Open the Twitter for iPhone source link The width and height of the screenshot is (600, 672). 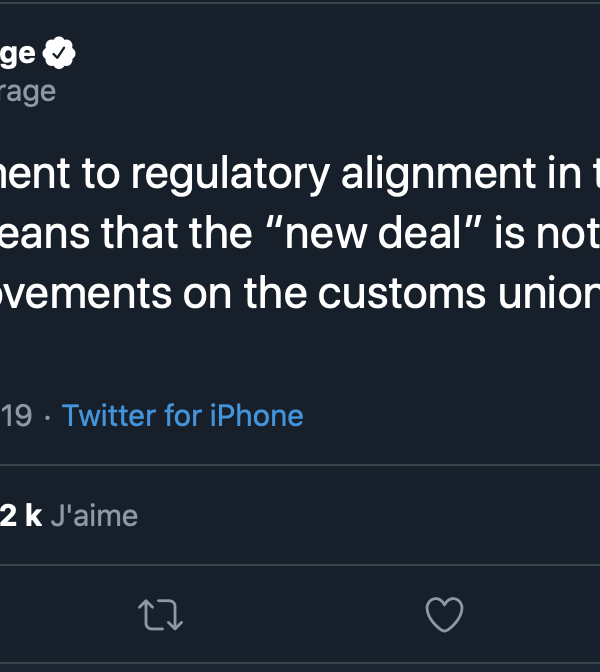click(182, 415)
